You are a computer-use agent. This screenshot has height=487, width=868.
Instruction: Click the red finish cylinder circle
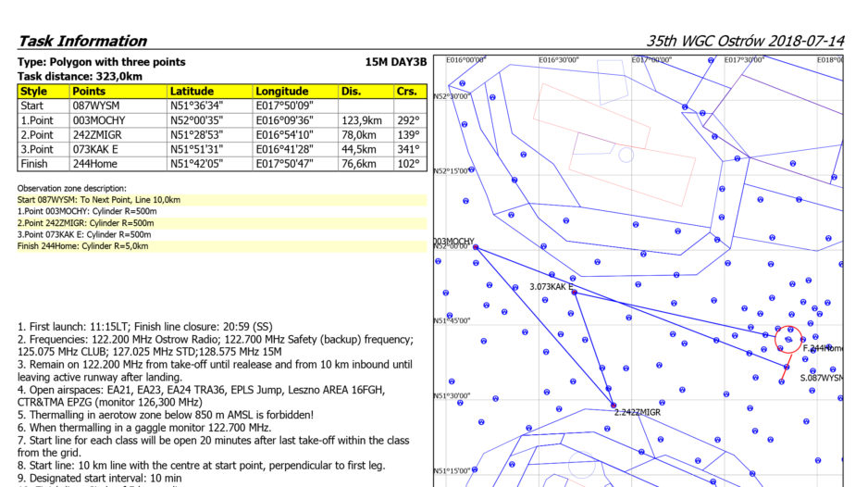point(789,339)
